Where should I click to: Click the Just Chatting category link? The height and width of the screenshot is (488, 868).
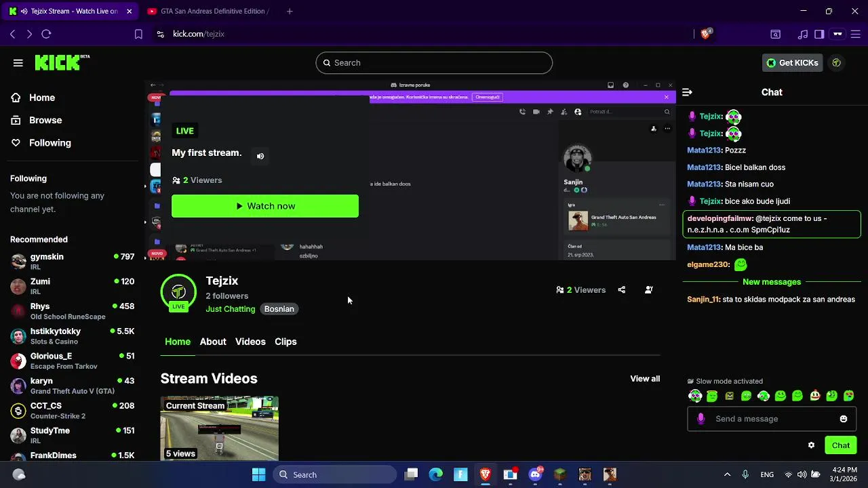tap(231, 309)
